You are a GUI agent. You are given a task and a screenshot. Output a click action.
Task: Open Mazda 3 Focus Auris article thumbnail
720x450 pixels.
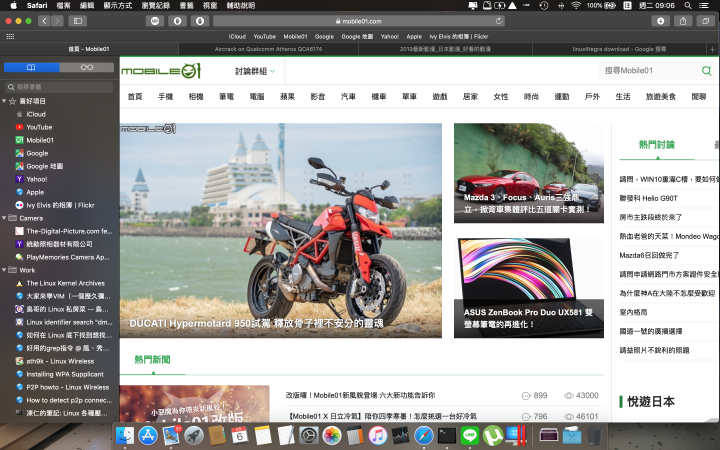coord(529,173)
